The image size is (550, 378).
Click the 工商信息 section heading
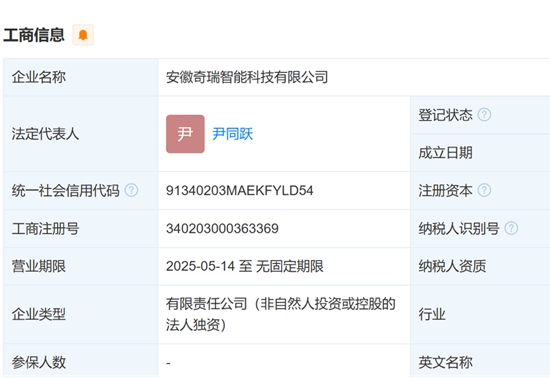pos(34,35)
